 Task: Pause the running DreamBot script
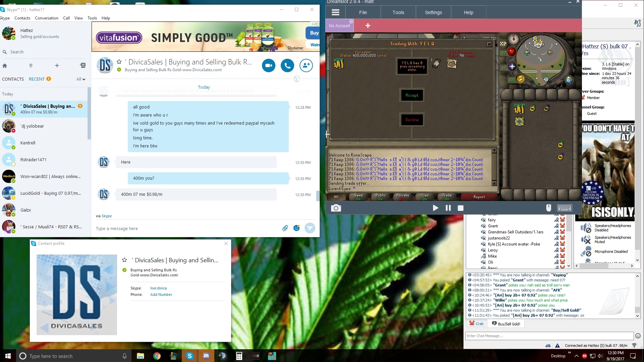point(448,208)
